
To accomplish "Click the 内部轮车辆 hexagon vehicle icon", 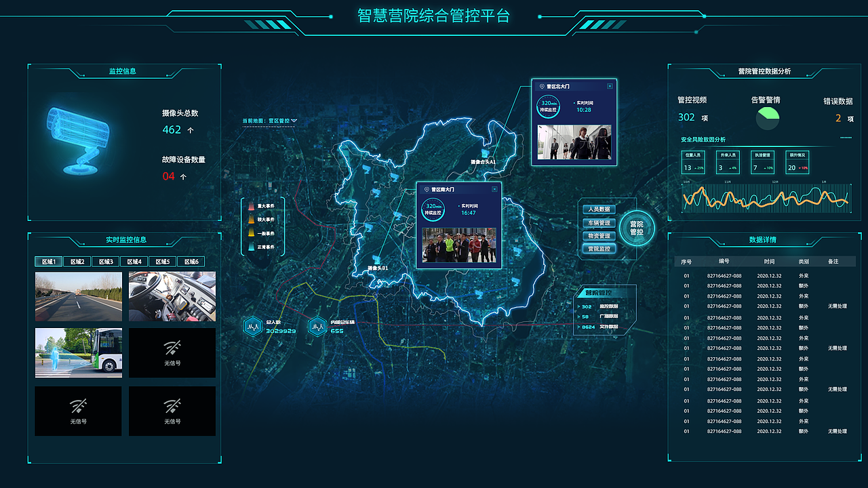I will click(x=317, y=326).
